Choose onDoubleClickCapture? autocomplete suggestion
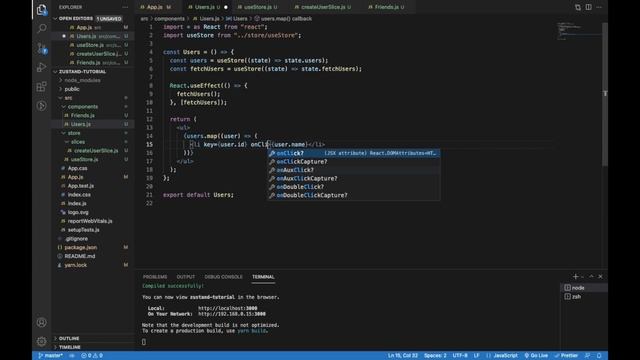This screenshot has width=640, height=360. [353, 195]
